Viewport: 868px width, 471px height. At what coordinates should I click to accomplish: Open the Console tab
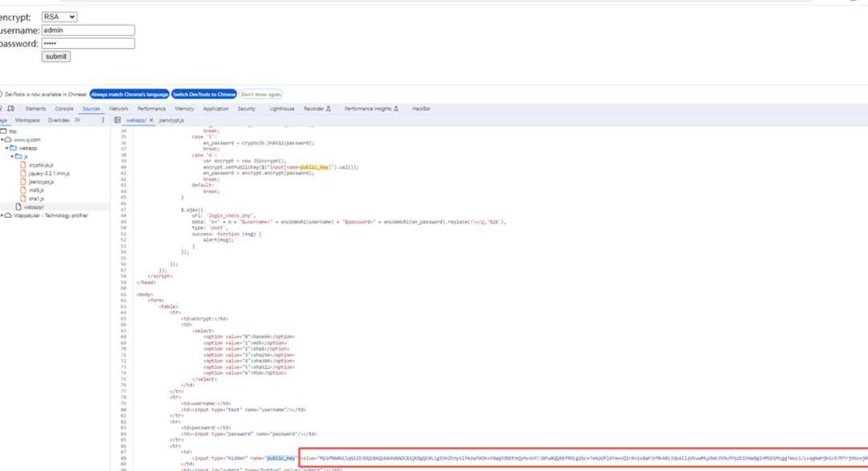pos(63,109)
